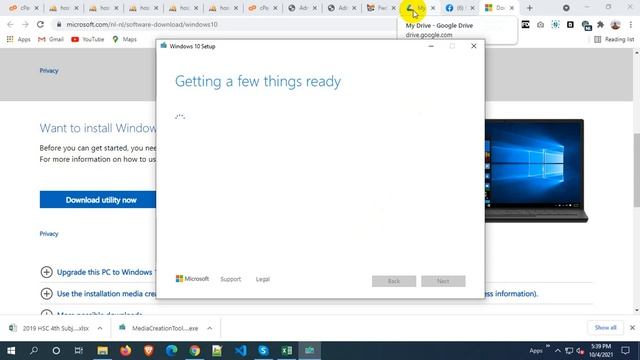Reload the page in Chrome
This screenshot has height=360, width=640.
tap(40, 24)
